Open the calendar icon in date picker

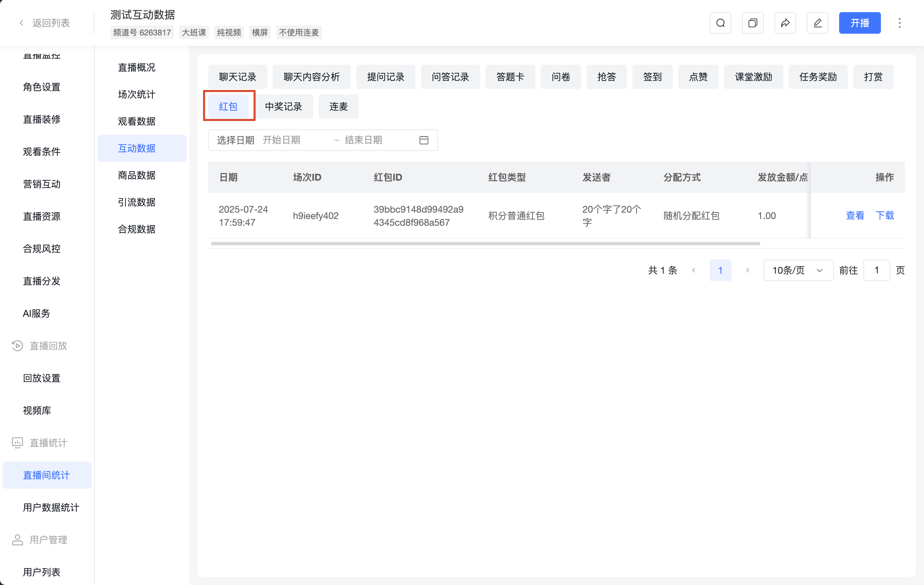(x=424, y=140)
